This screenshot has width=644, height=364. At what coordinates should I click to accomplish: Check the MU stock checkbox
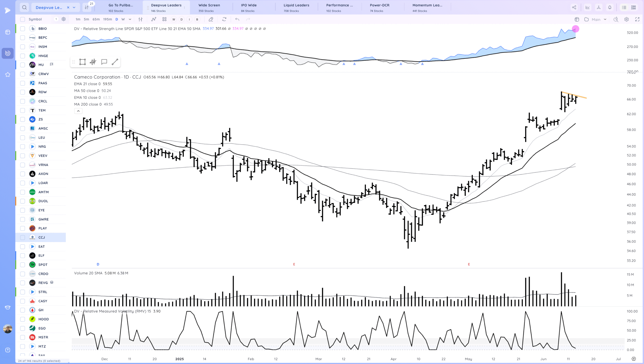23,65
